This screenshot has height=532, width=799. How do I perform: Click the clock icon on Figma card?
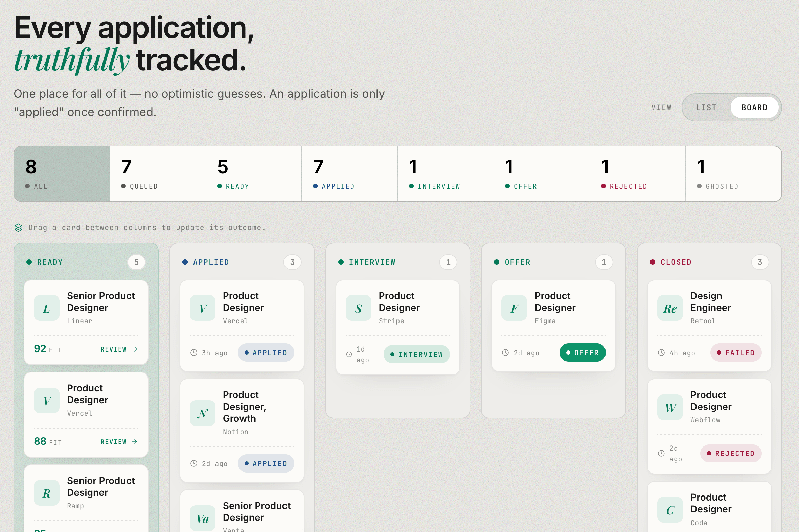coord(505,353)
